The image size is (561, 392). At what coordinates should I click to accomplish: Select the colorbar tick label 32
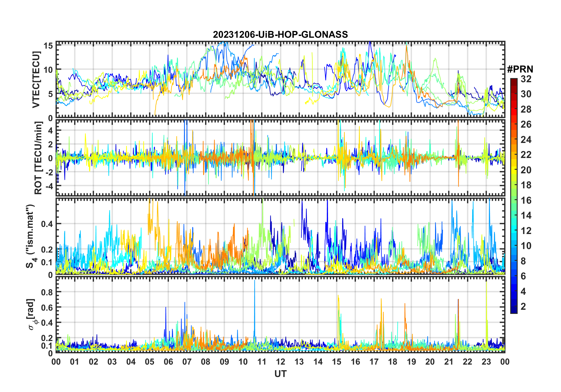coord(526,79)
